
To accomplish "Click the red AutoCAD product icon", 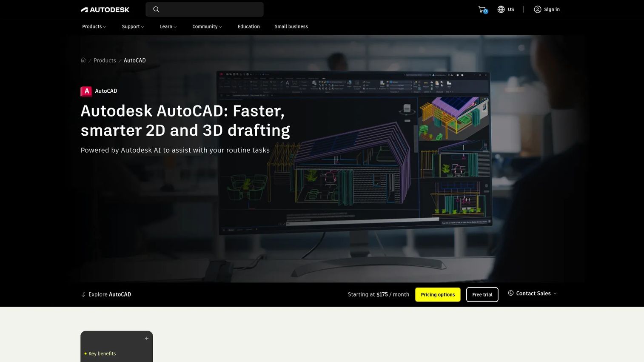I will tap(86, 91).
